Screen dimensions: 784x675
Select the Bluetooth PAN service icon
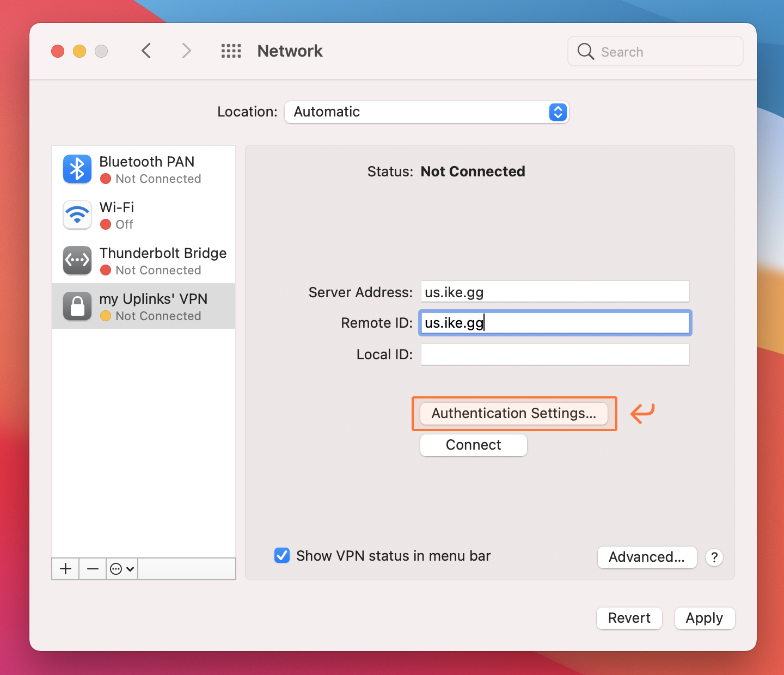pyautogui.click(x=77, y=169)
